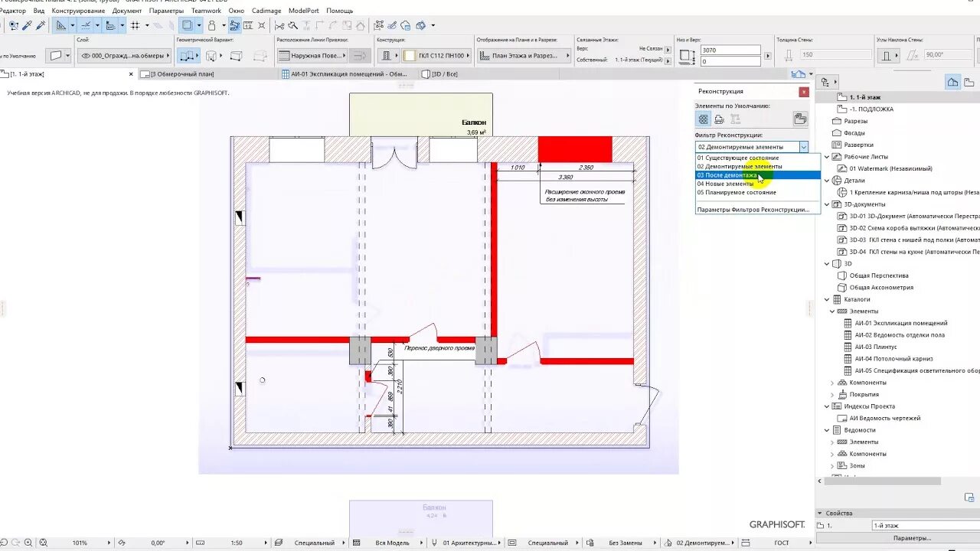Select Фасады in the navigator
The height and width of the screenshot is (551, 980).
854,133
